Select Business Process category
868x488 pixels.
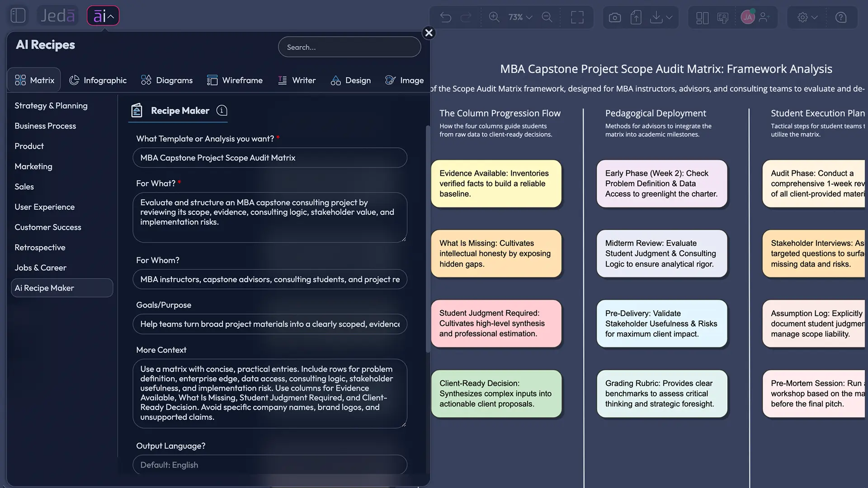45,126
